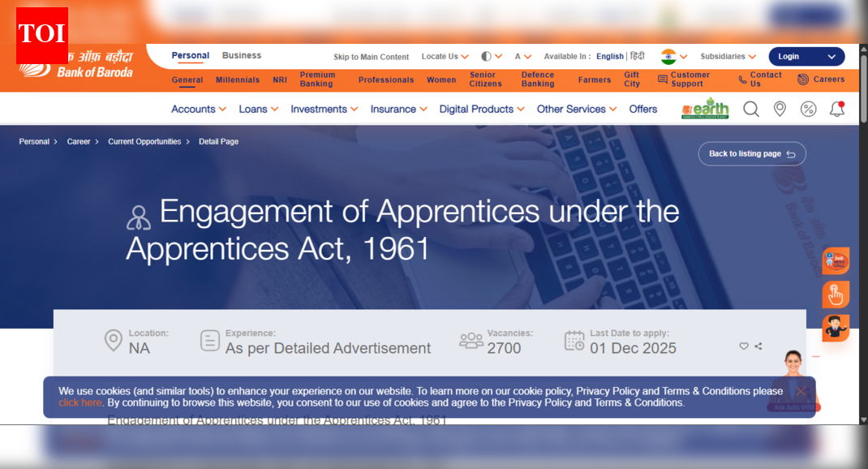Click Back to listing page button
Screen dimensions: 868x469
751,153
